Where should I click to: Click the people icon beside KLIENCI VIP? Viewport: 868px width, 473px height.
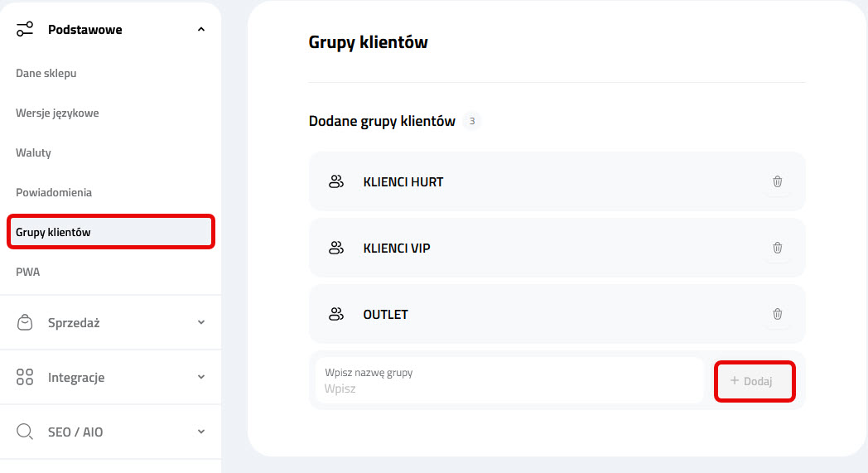[336, 248]
